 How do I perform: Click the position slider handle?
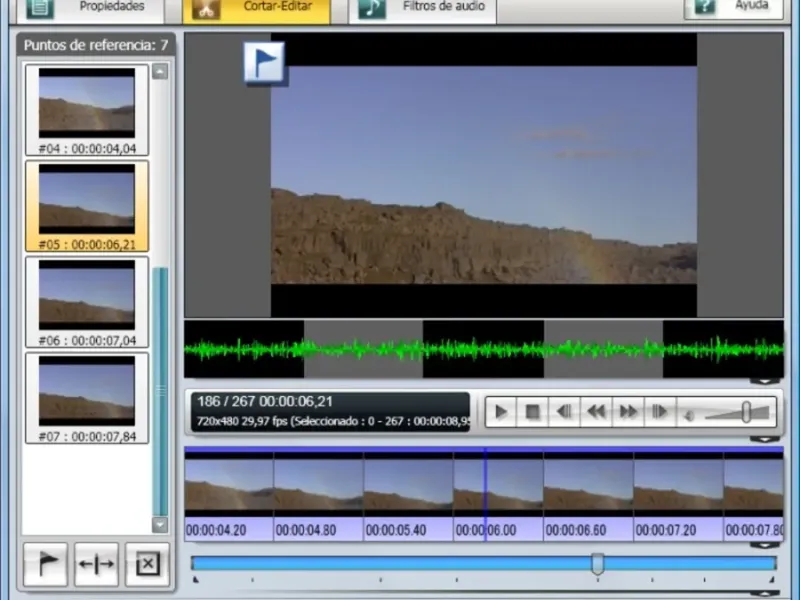point(597,564)
